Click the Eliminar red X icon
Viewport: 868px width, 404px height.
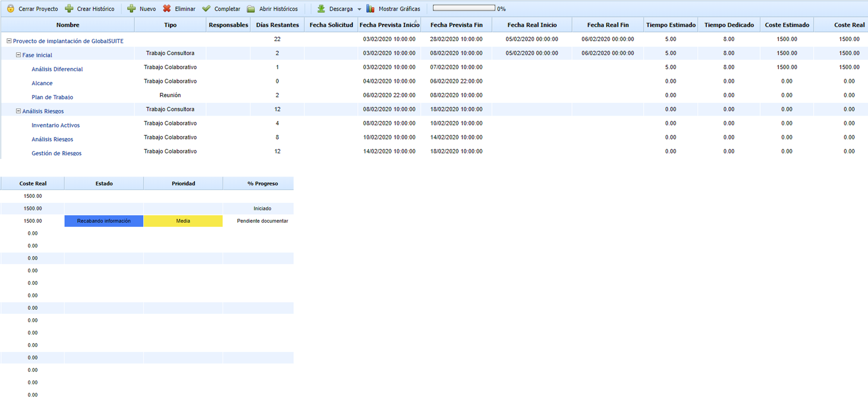[x=167, y=9]
